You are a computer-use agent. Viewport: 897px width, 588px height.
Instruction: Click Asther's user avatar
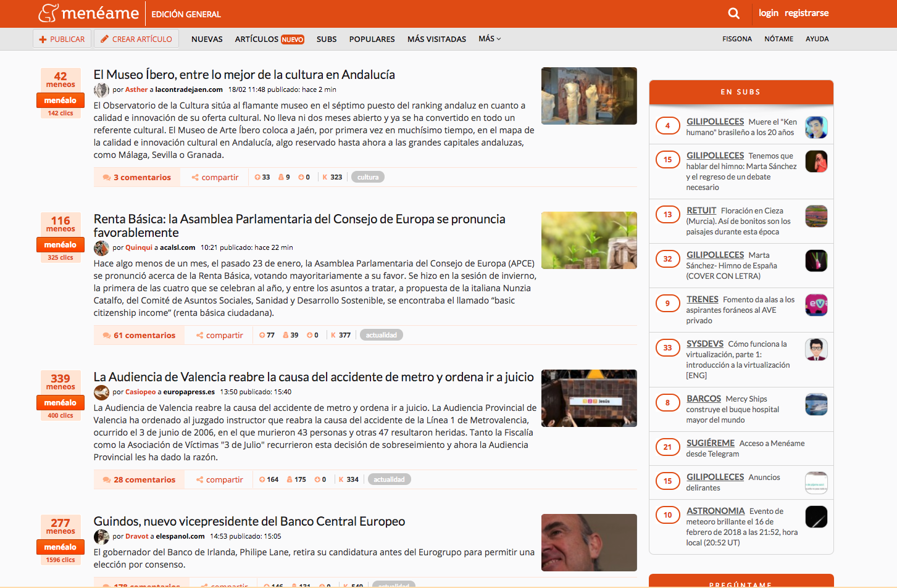(101, 90)
